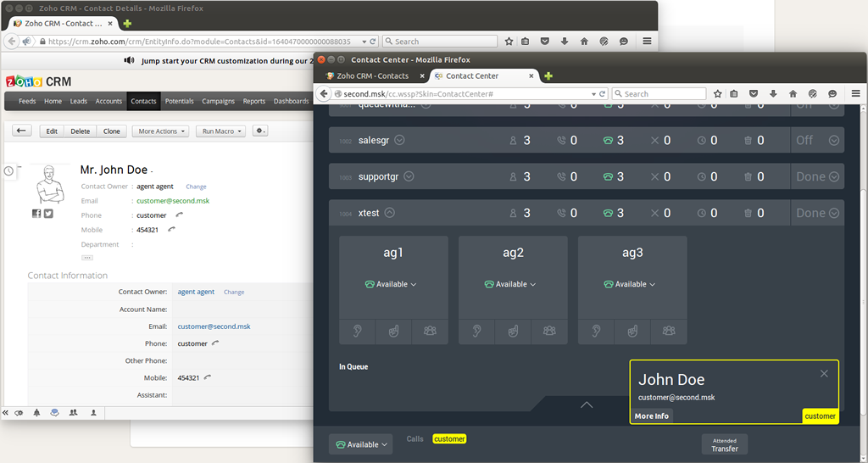Image resolution: width=868 pixels, height=463 pixels.
Task: Click ag2 conference group icon
Action: coord(549,332)
